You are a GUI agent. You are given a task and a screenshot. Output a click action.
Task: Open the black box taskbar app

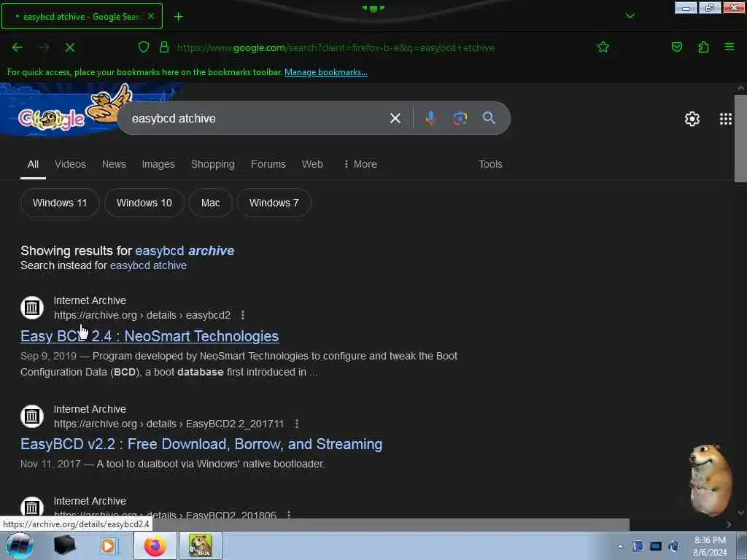point(64,545)
